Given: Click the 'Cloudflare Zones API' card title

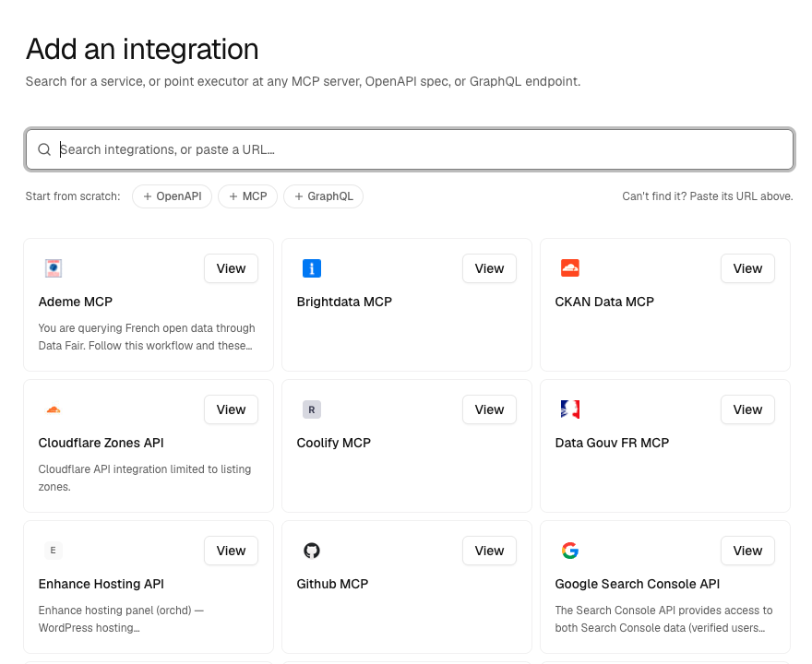Looking at the screenshot, I should 101,443.
